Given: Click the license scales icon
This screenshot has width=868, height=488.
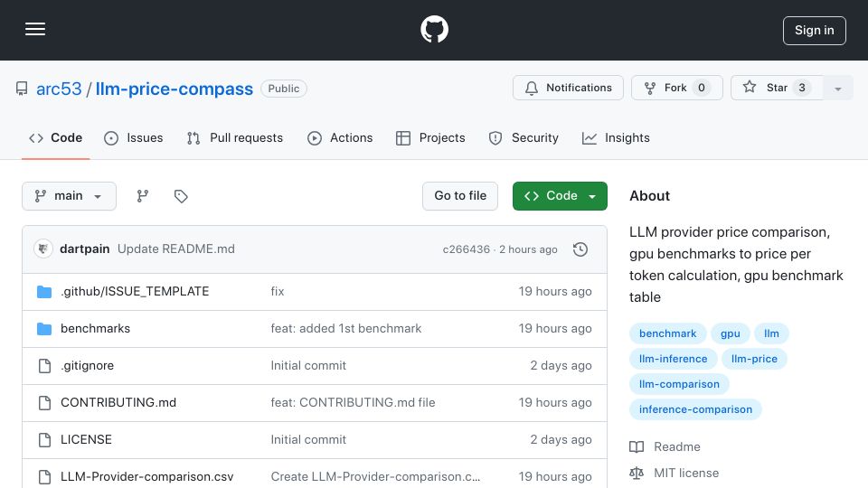Looking at the screenshot, I should click(637, 474).
